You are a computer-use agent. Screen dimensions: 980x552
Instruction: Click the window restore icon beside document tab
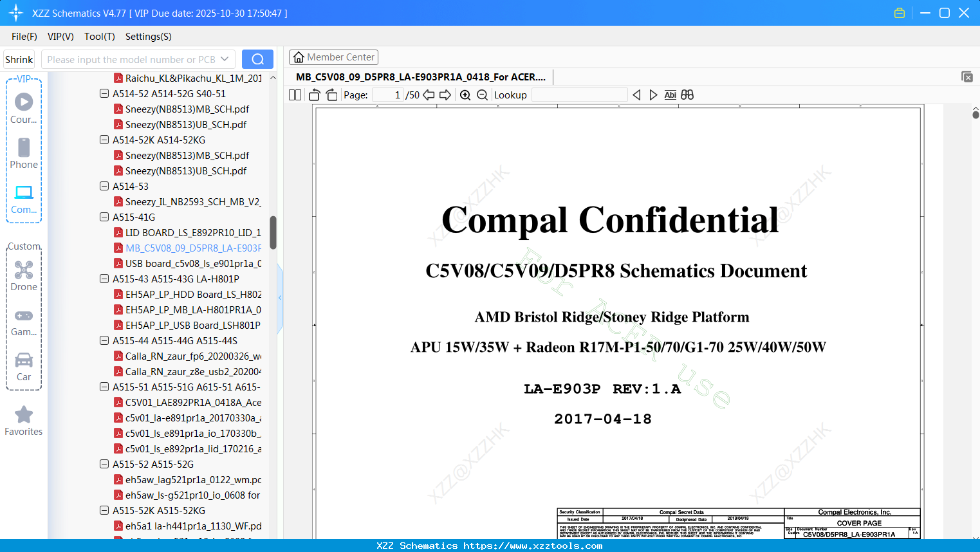click(x=967, y=77)
